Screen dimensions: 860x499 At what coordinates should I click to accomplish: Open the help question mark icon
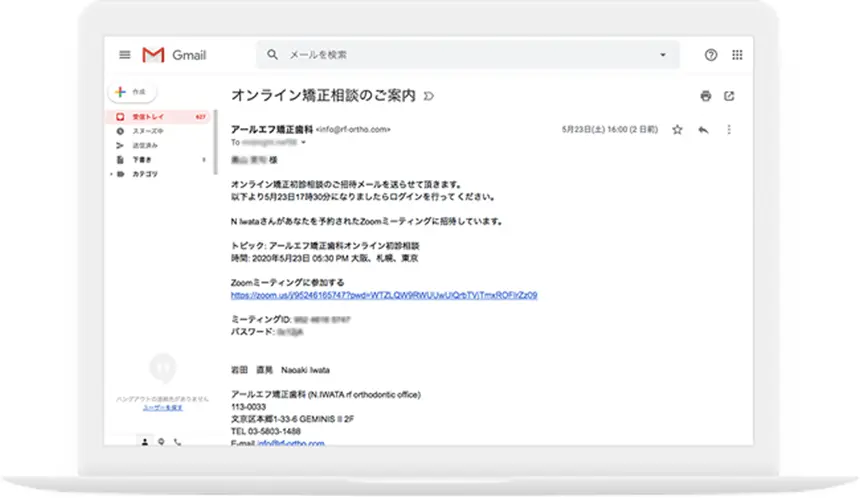[711, 55]
